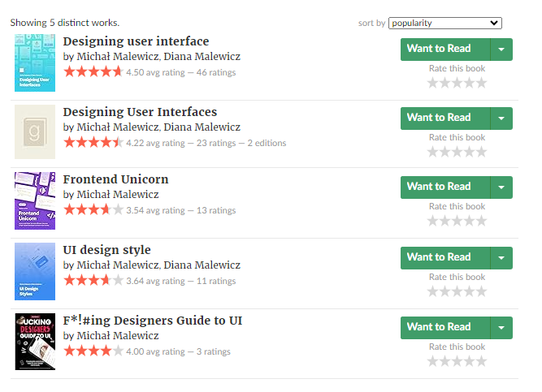The width and height of the screenshot is (542, 392).
Task: Rate UI design style four stars
Action: (469, 292)
